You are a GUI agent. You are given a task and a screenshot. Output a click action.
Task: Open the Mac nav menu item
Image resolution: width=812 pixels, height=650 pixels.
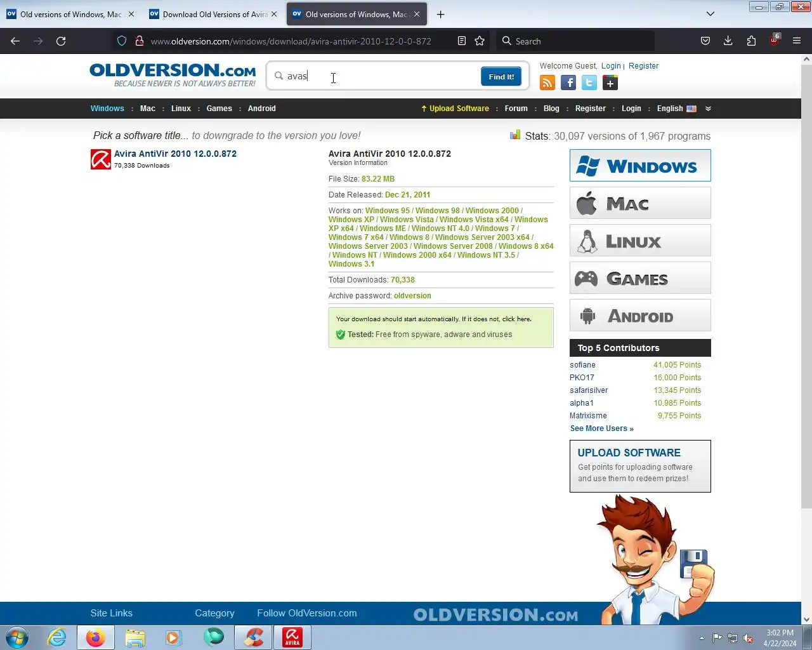coord(148,109)
